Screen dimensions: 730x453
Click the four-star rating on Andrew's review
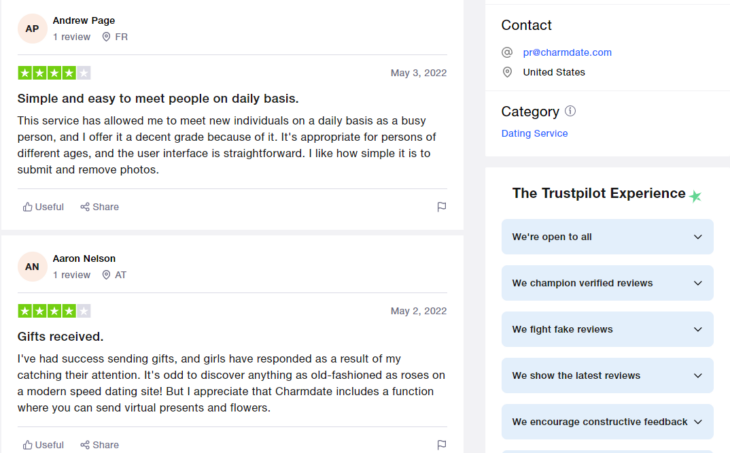coord(54,73)
